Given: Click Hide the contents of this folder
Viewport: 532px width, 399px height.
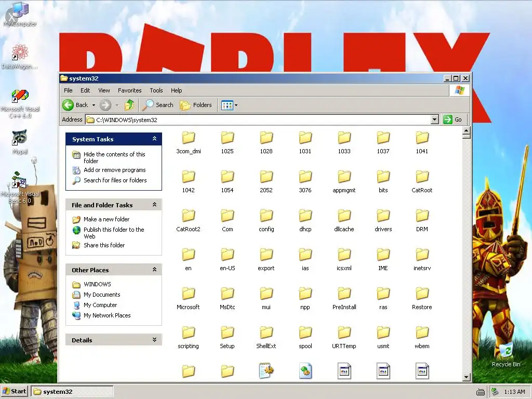Looking at the screenshot, I should coord(114,157).
